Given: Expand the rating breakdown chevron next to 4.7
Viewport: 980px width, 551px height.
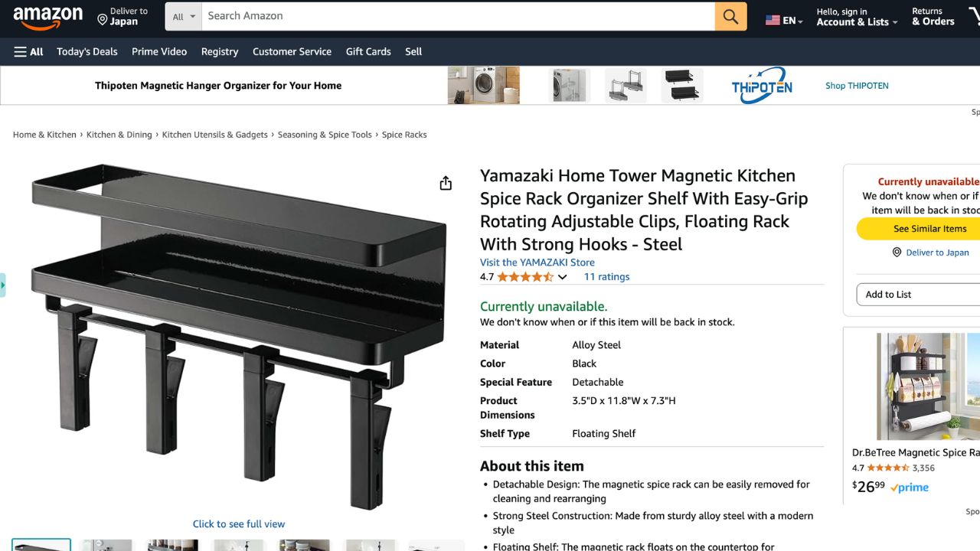Looking at the screenshot, I should pyautogui.click(x=562, y=277).
